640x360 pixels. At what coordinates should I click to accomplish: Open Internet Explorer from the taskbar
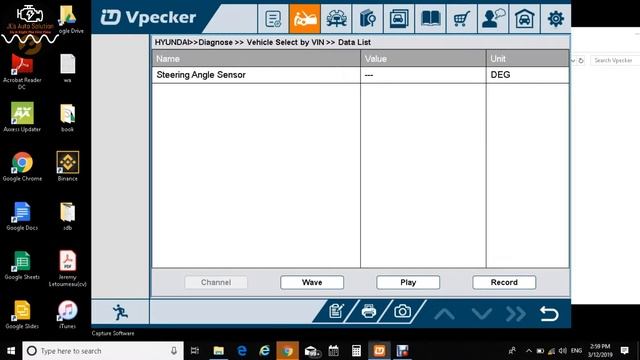click(264, 351)
